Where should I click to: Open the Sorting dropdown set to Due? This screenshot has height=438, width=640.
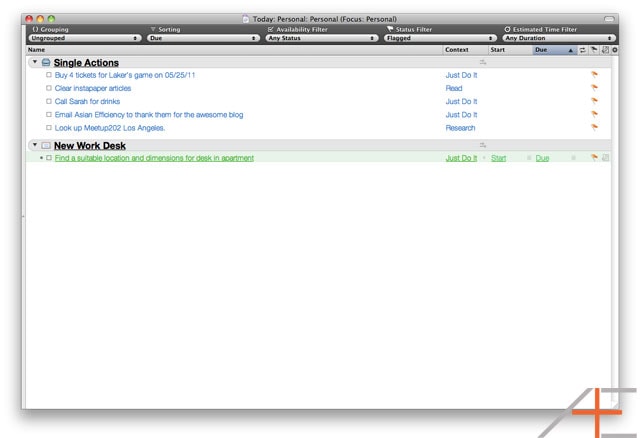[x=203, y=38]
